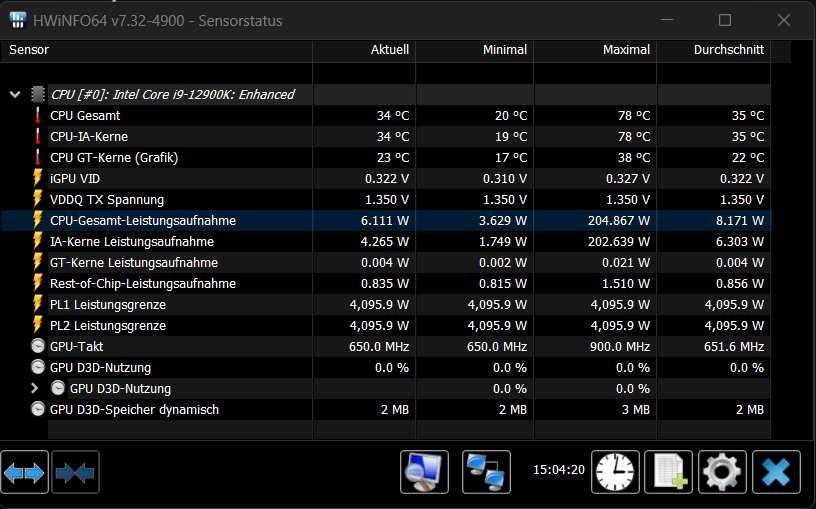
Task: Click the expand layout arrows button
Action: pyautogui.click(x=24, y=473)
